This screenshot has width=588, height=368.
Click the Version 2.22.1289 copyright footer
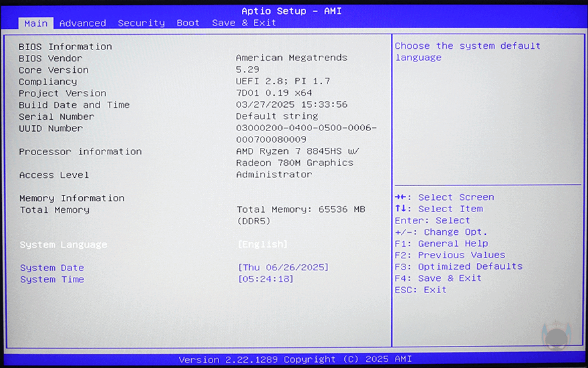click(295, 359)
